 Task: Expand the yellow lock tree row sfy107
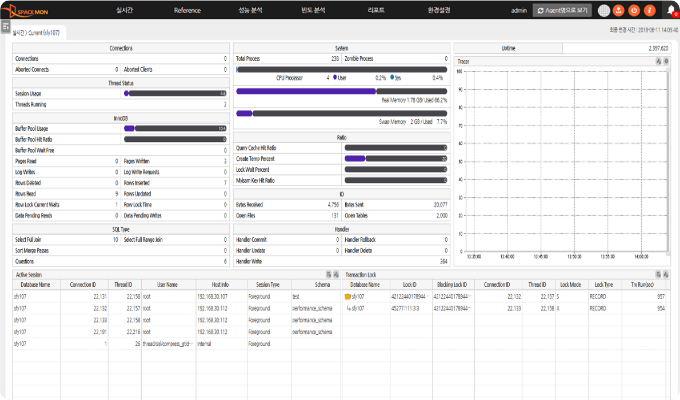pos(347,297)
